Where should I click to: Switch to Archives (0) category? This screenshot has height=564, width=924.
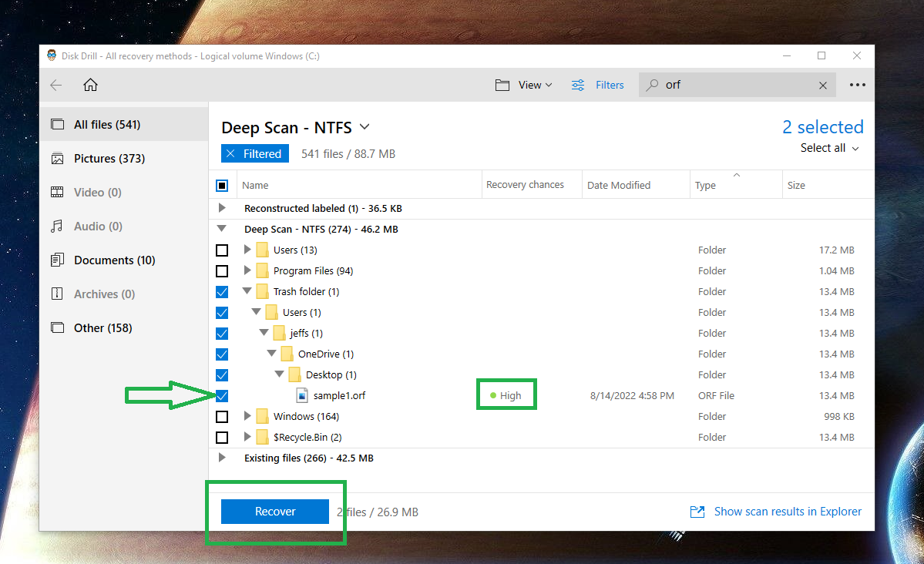[x=124, y=294]
